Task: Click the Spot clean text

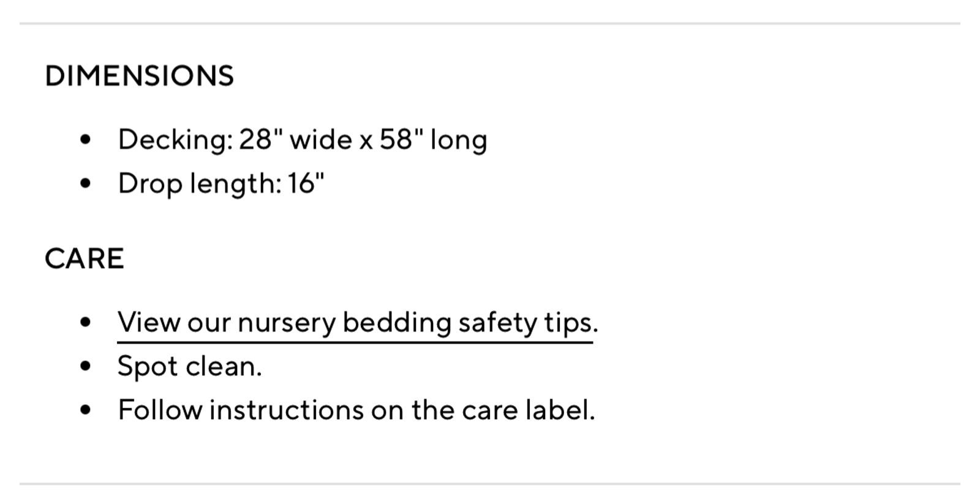Action: tap(189, 366)
